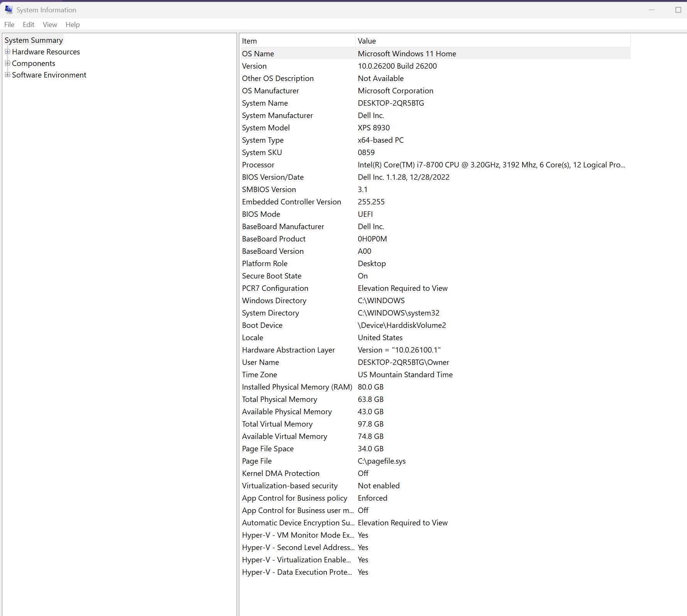This screenshot has width=687, height=616.
Task: Select the Installed Physical Memory (RAM) row
Action: [x=435, y=387]
